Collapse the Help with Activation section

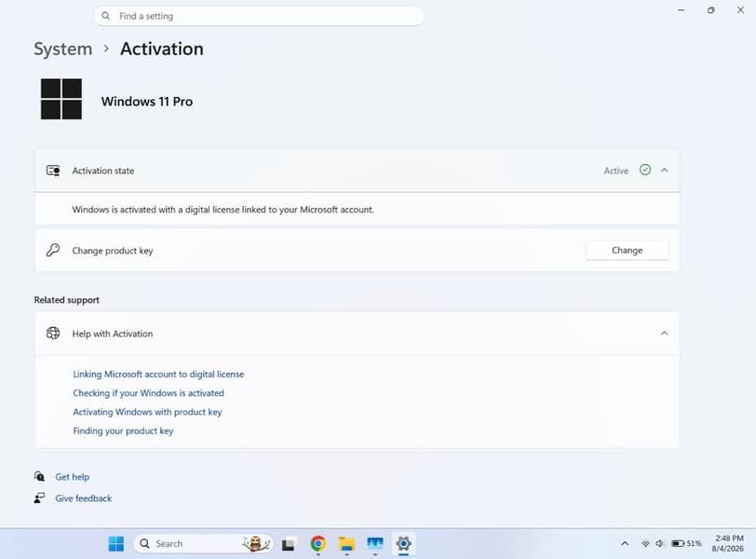click(x=665, y=334)
